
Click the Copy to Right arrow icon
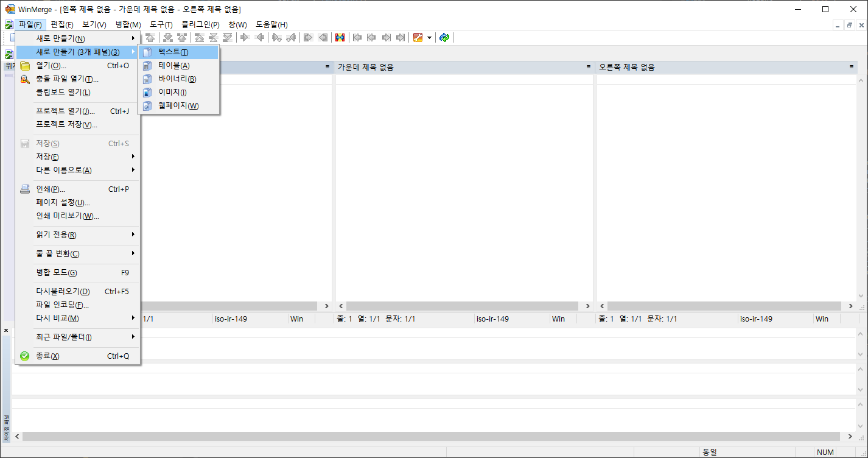point(245,38)
